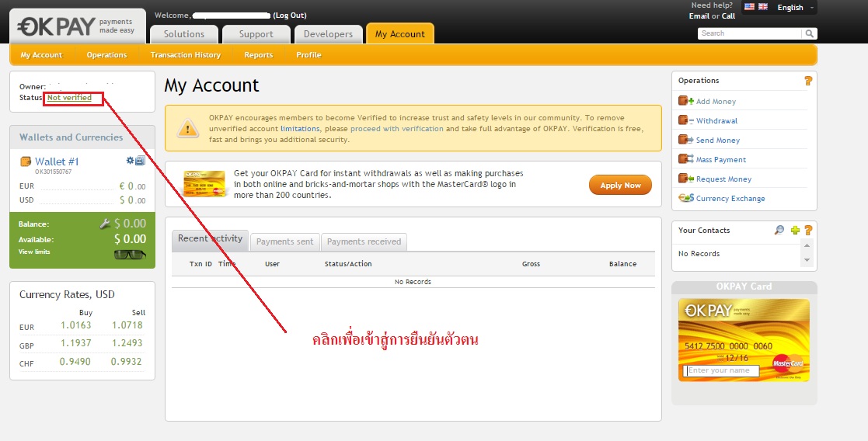Switch to Recent activity tab

[x=211, y=240]
